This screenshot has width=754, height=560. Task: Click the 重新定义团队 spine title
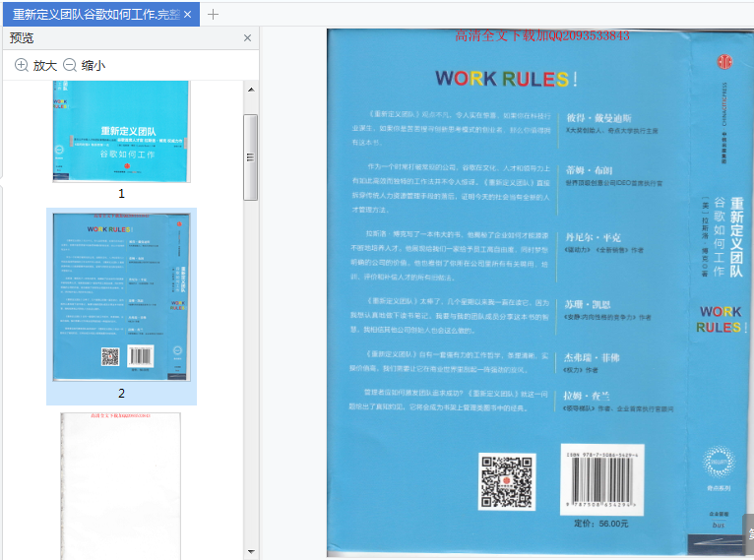[736, 237]
